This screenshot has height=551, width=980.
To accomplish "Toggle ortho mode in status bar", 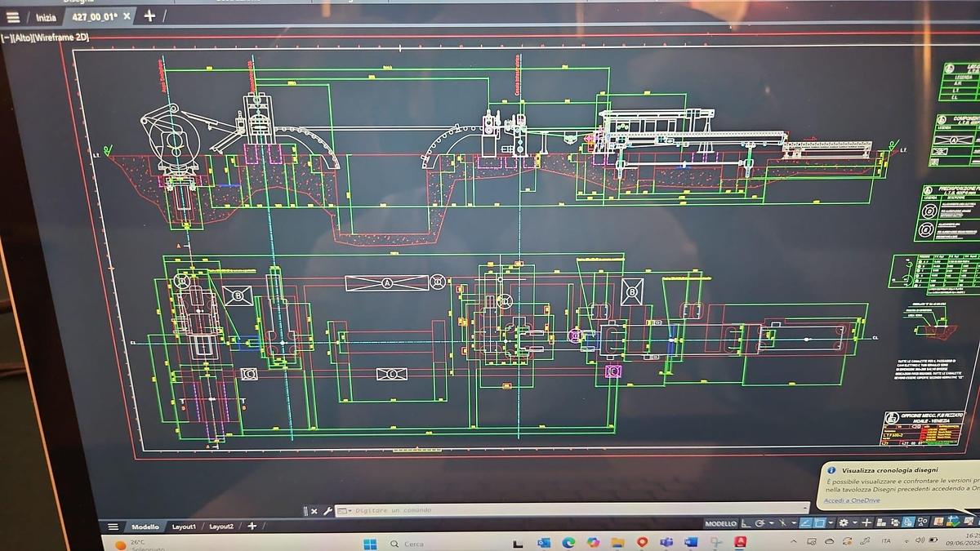I will point(746,522).
